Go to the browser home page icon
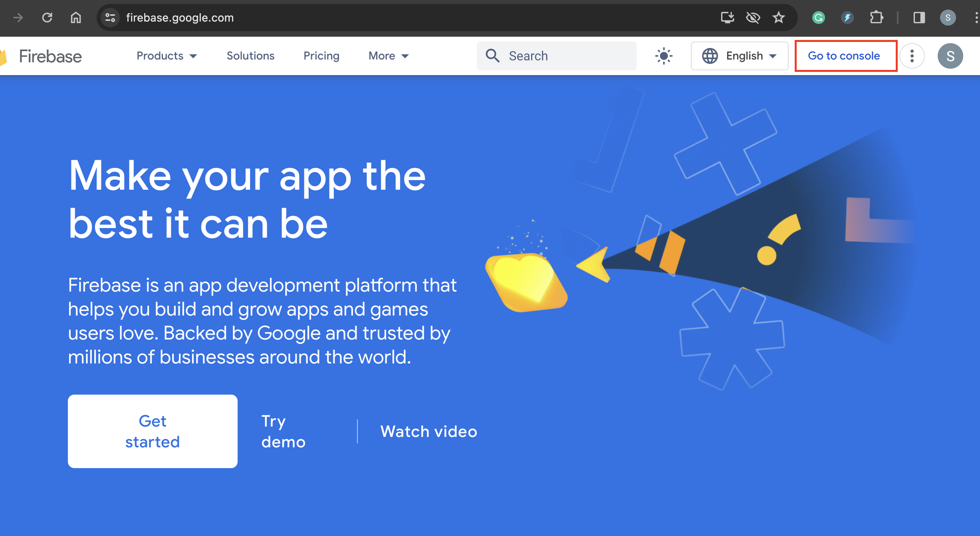The width and height of the screenshot is (980, 536). 76,18
